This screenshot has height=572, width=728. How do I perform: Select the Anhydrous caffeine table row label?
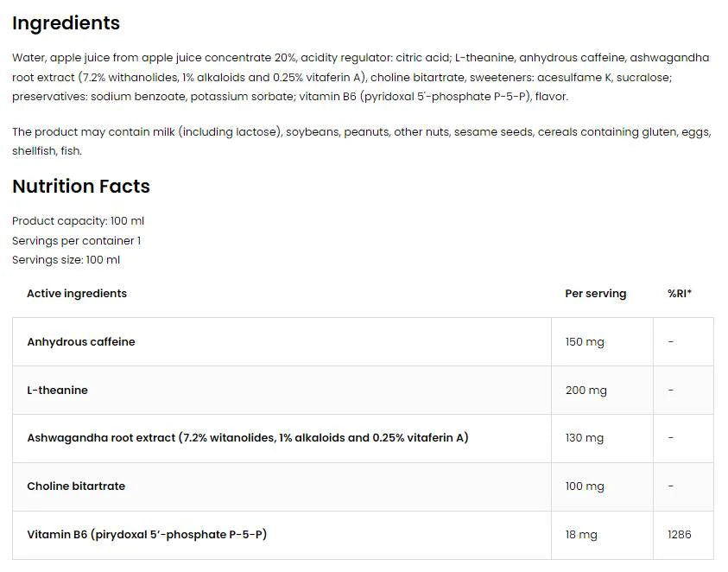tap(81, 342)
